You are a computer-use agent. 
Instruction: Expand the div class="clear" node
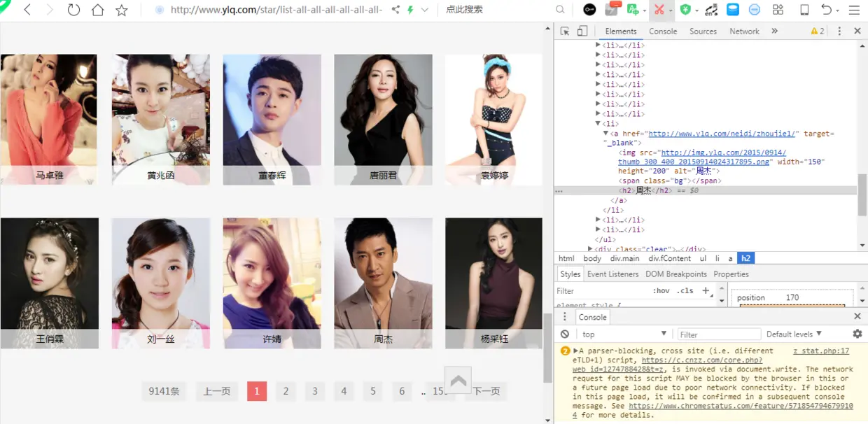coord(590,248)
